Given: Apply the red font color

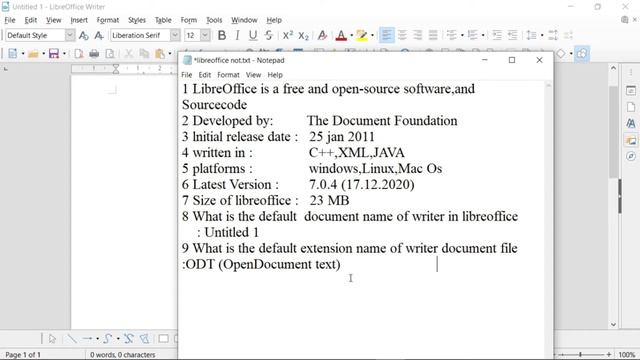Looking at the screenshot, I should pos(341,36).
